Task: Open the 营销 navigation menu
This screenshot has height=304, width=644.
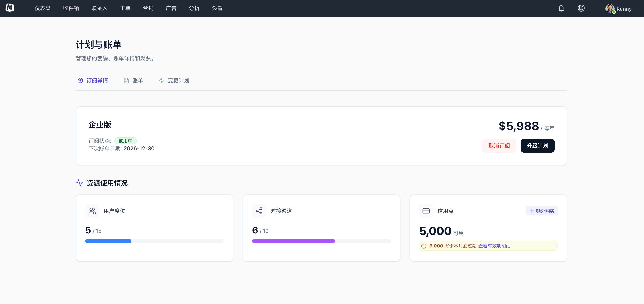Action: pyautogui.click(x=148, y=8)
